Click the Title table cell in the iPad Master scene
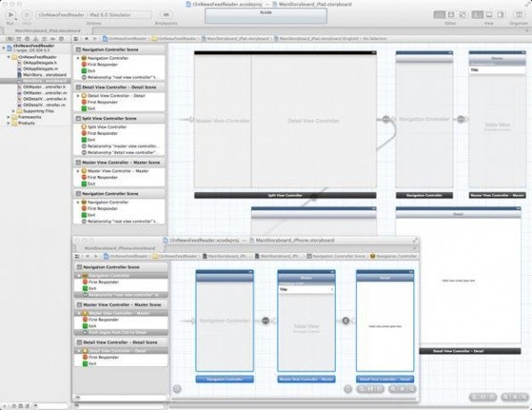This screenshot has width=532, height=410. 497,70
